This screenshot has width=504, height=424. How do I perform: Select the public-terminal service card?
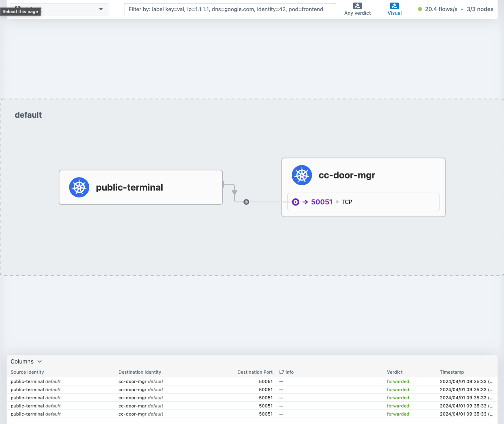pyautogui.click(x=141, y=187)
